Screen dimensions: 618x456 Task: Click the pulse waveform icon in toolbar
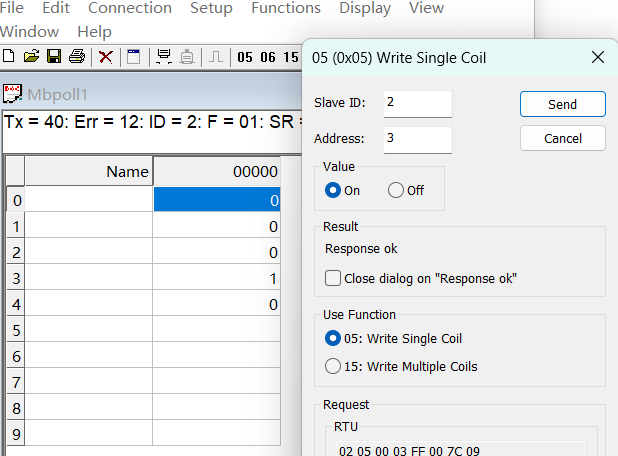tap(216, 57)
